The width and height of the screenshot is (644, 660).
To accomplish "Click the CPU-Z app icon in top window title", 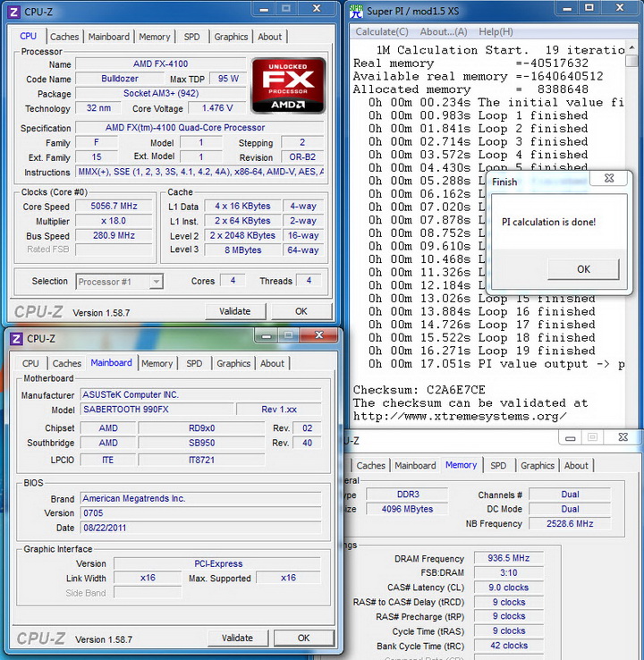I will coord(14,12).
